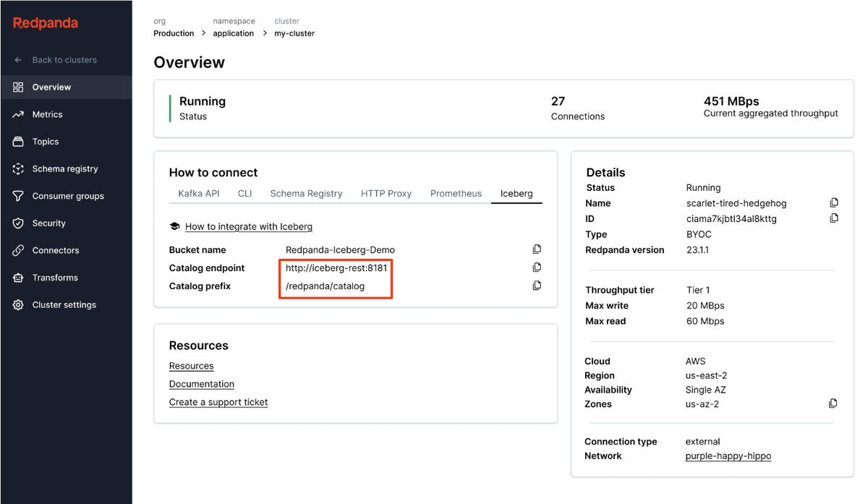
Task: Copy the Redpanda-Iceberg-Demo bucket name
Action: pos(537,249)
